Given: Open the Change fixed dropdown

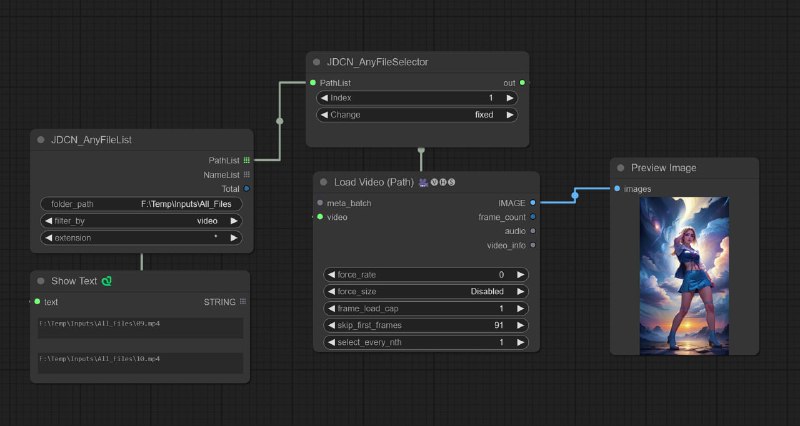Looking at the screenshot, I should 417,115.
